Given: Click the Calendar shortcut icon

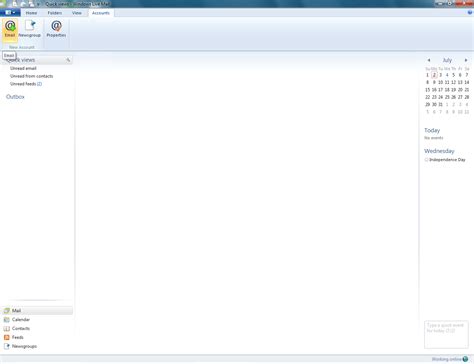Looking at the screenshot, I should (6, 320).
